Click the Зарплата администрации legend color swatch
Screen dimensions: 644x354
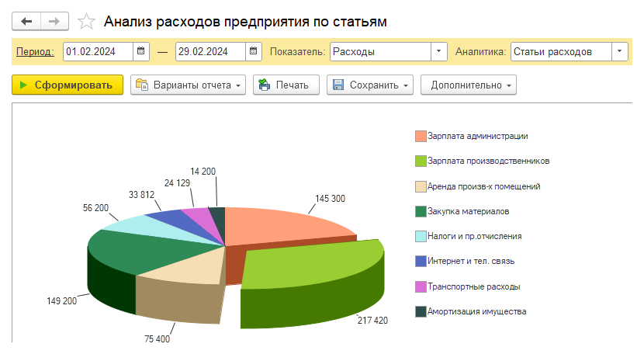[421, 136]
